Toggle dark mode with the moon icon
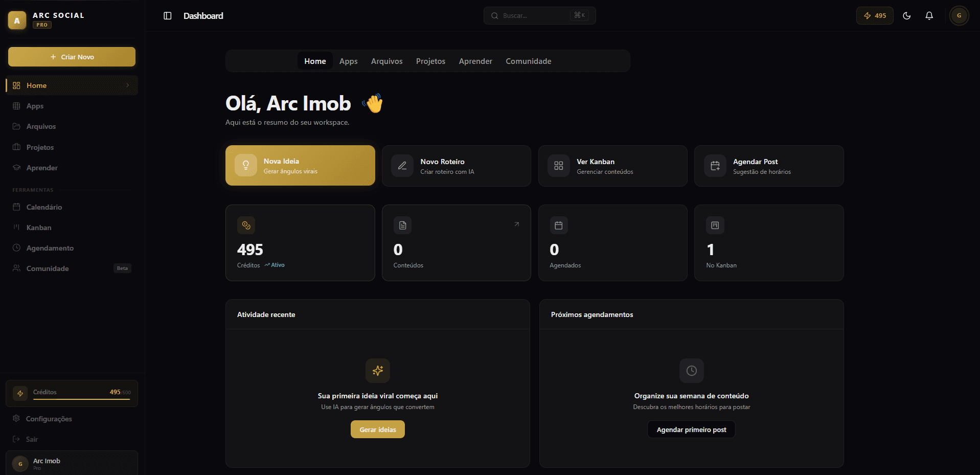980x475 pixels. coord(906,15)
